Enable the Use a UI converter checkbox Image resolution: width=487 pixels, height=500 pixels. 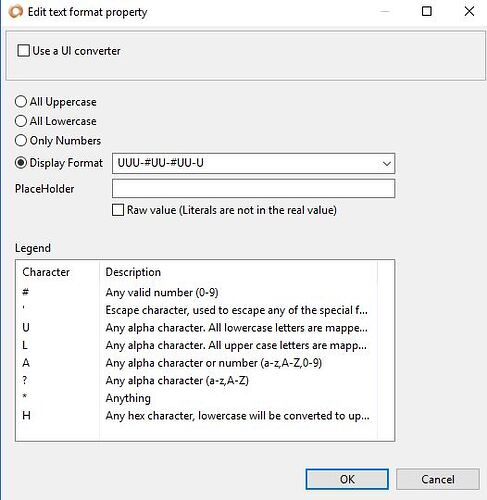23,51
